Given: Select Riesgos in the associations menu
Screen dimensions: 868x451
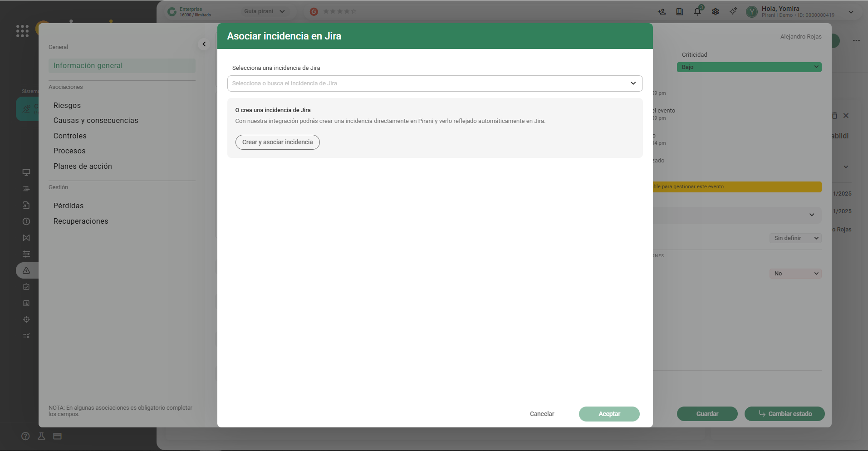Looking at the screenshot, I should [67, 105].
